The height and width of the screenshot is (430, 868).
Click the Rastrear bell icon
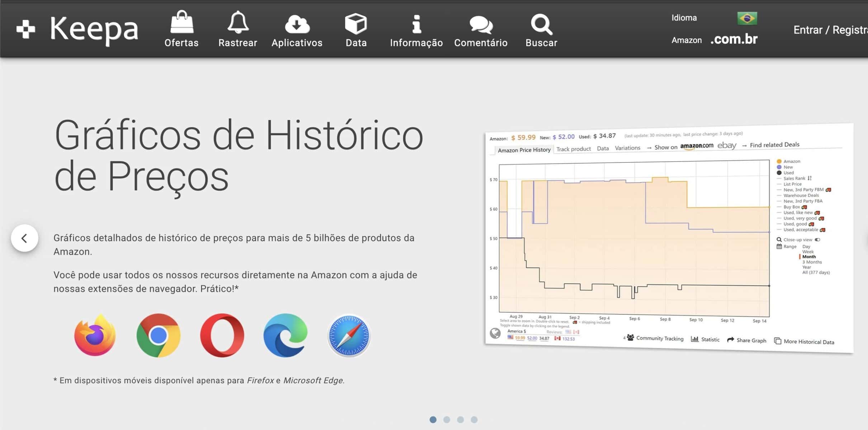238,23
